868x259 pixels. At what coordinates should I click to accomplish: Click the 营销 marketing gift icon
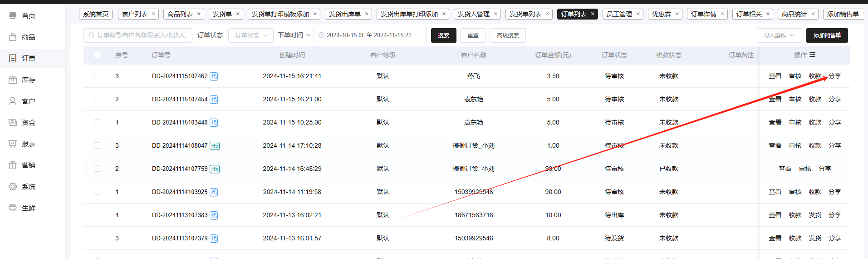tap(13, 165)
